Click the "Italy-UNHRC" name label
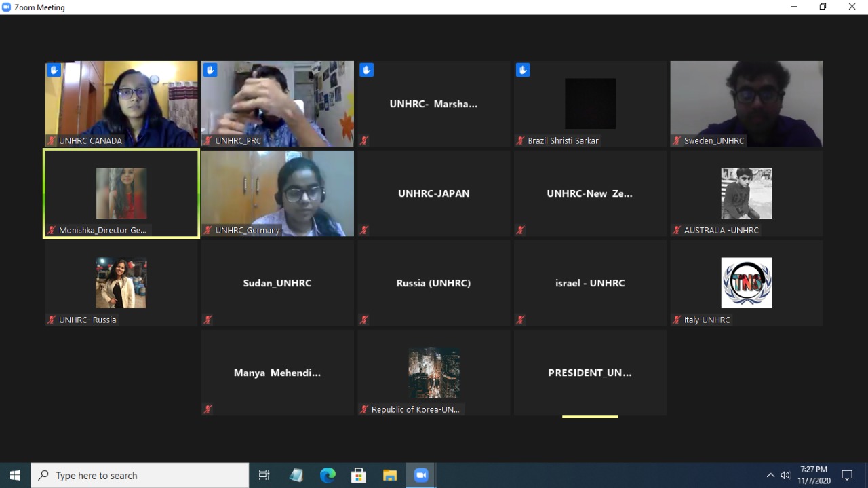The height and width of the screenshot is (488, 868). [x=708, y=320]
